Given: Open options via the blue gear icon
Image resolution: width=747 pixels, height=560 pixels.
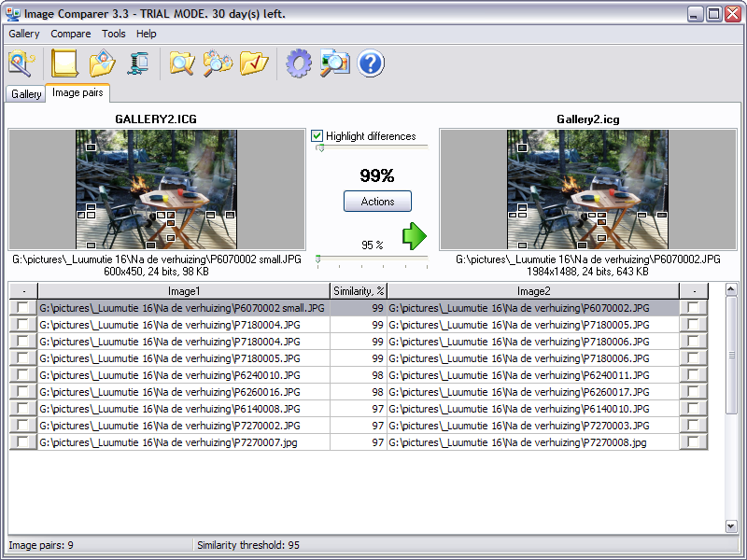Looking at the screenshot, I should coord(299,63).
